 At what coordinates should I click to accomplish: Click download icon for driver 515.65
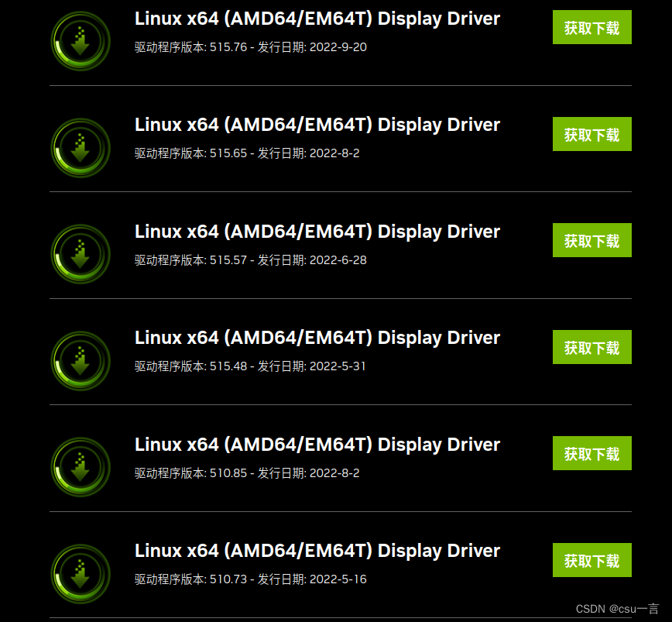pos(81,148)
